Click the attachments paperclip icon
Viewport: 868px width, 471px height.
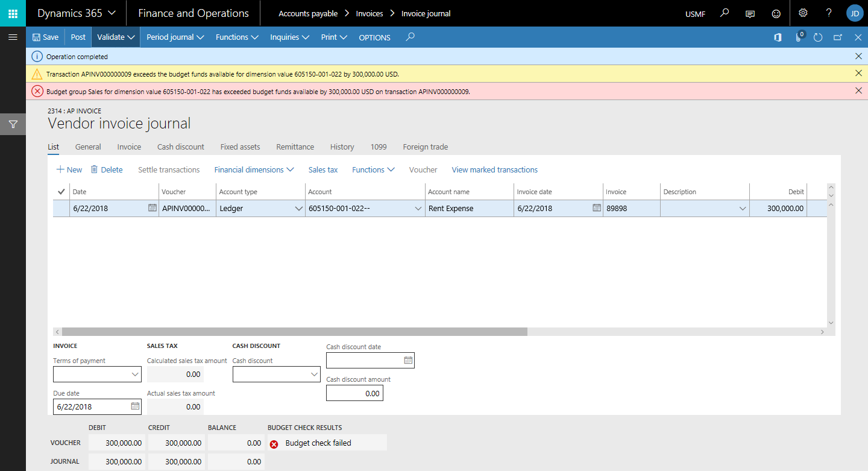pyautogui.click(x=799, y=37)
